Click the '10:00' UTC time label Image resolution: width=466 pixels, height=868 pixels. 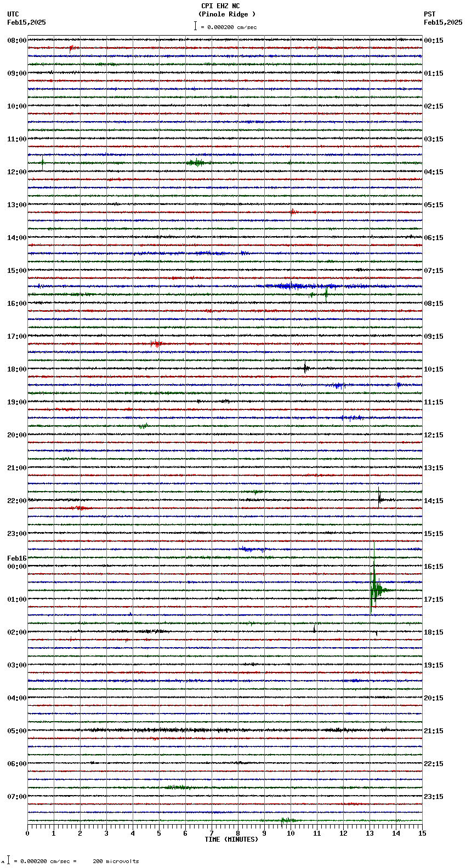click(17, 106)
